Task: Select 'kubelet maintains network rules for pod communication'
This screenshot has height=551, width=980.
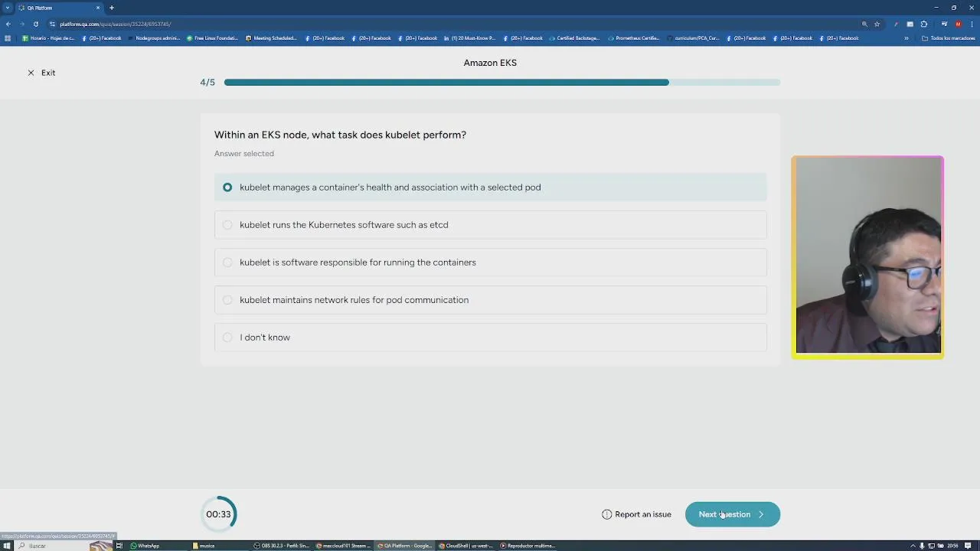Action: [x=490, y=300]
